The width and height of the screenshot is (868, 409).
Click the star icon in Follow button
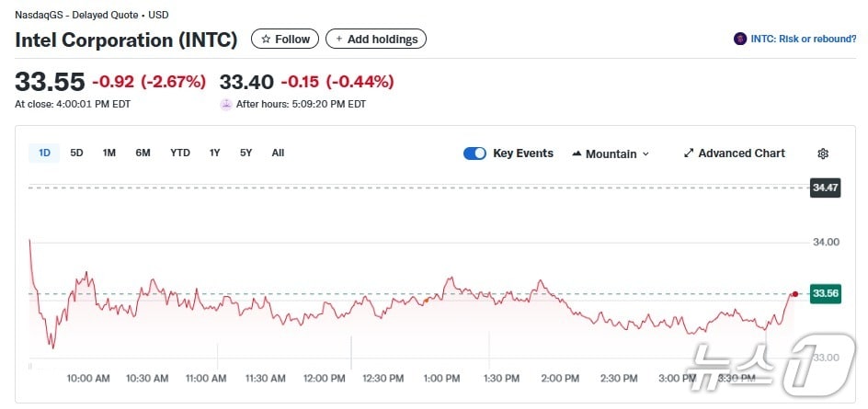[x=266, y=40]
